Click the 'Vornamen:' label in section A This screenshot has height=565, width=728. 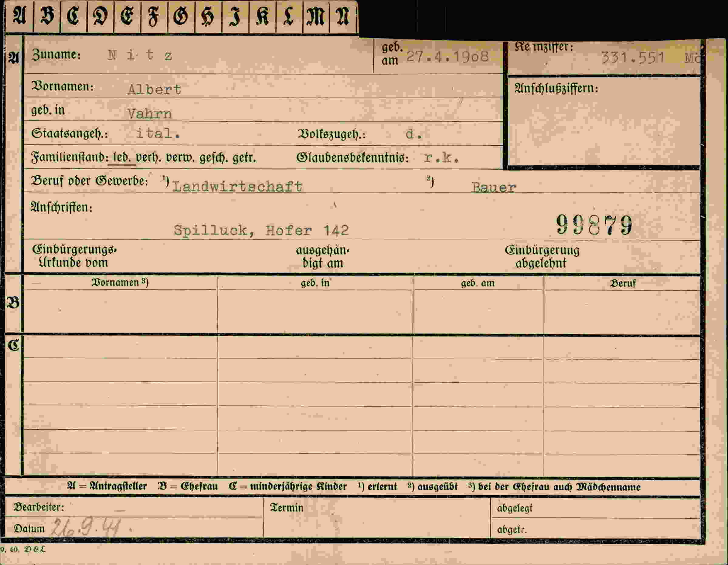(63, 86)
